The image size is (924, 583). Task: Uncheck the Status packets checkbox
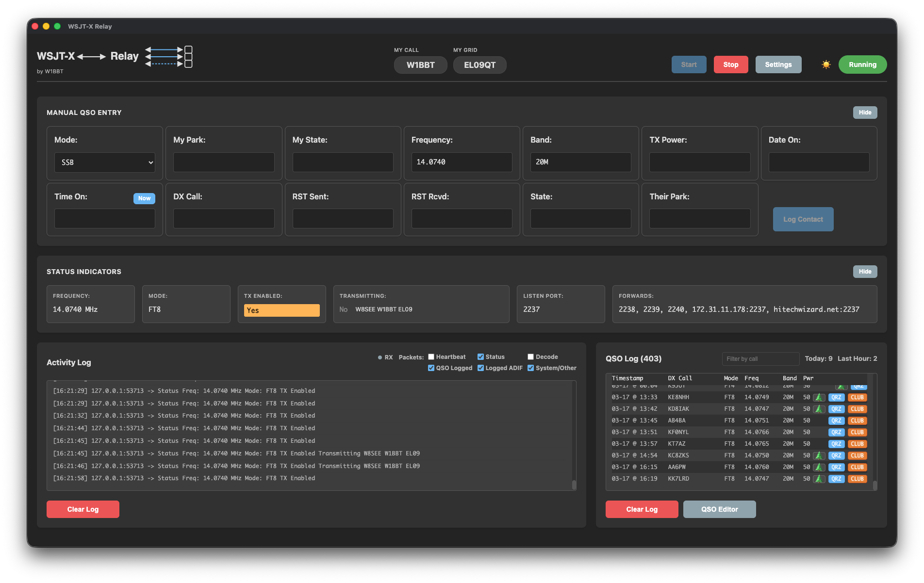tap(480, 357)
